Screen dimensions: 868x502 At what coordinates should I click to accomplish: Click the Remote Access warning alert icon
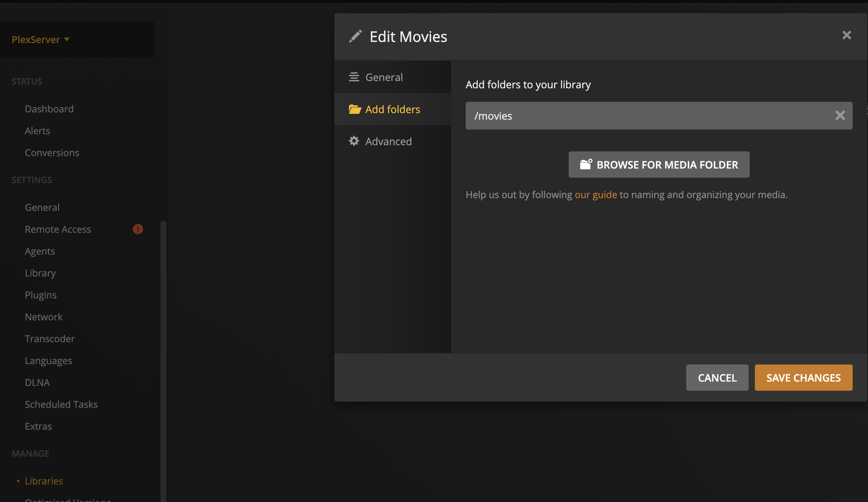tap(138, 229)
